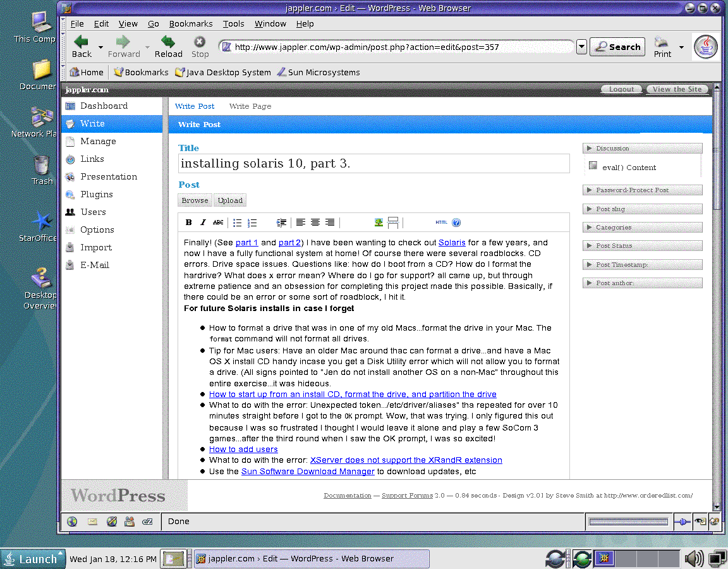
Task: Open the Launch menu on the taskbar
Action: pos(32,559)
